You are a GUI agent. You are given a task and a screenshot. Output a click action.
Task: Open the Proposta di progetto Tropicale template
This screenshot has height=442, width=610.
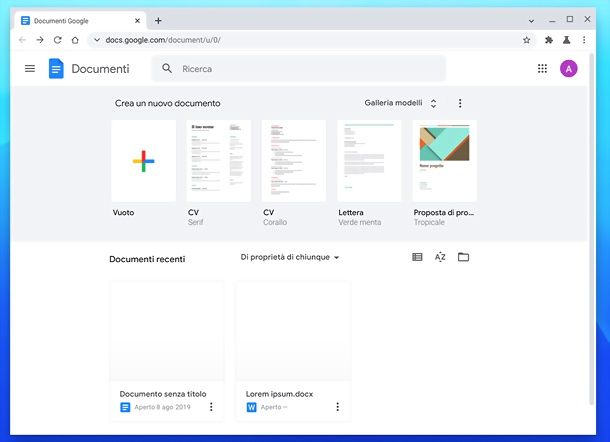coord(445,161)
